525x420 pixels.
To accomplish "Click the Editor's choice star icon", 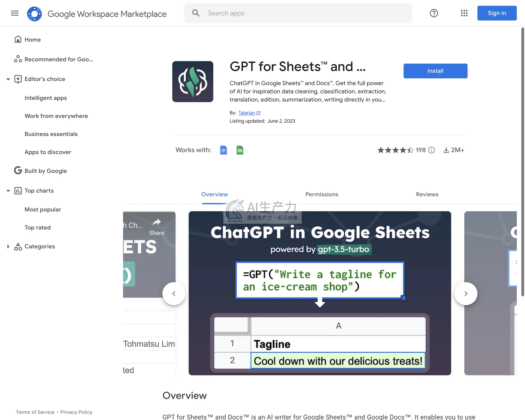I will coord(18,79).
